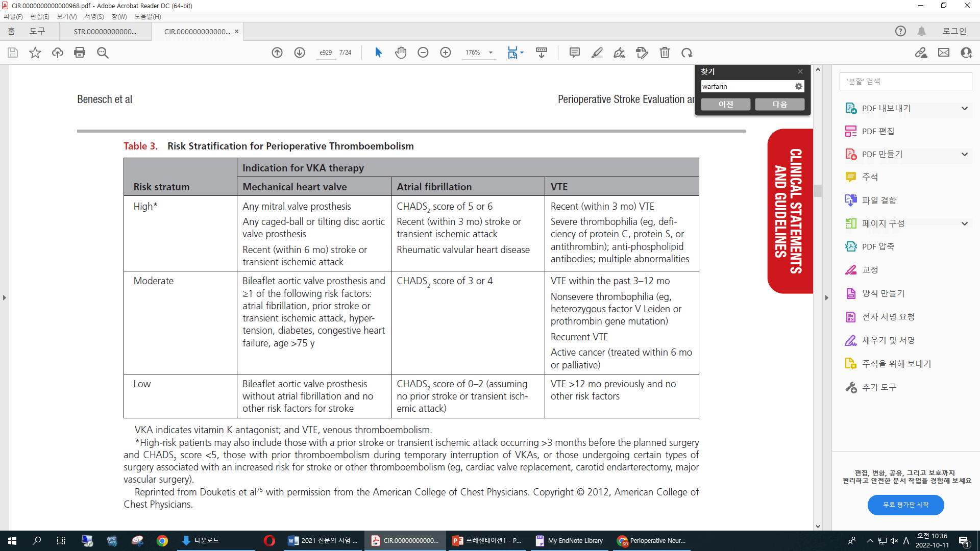Switch to the 도구 tab

[x=37, y=31]
